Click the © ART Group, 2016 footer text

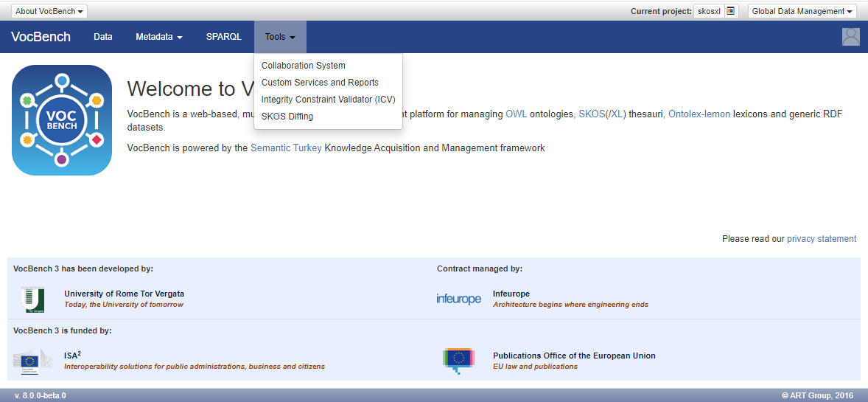[817, 396]
